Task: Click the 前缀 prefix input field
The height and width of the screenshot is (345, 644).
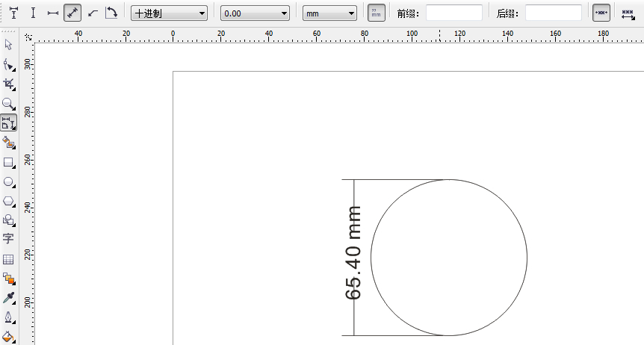Action: click(x=453, y=13)
